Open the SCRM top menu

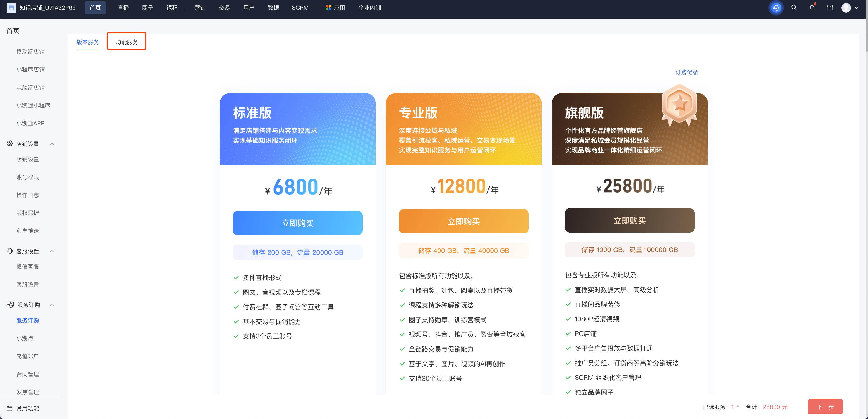click(300, 8)
